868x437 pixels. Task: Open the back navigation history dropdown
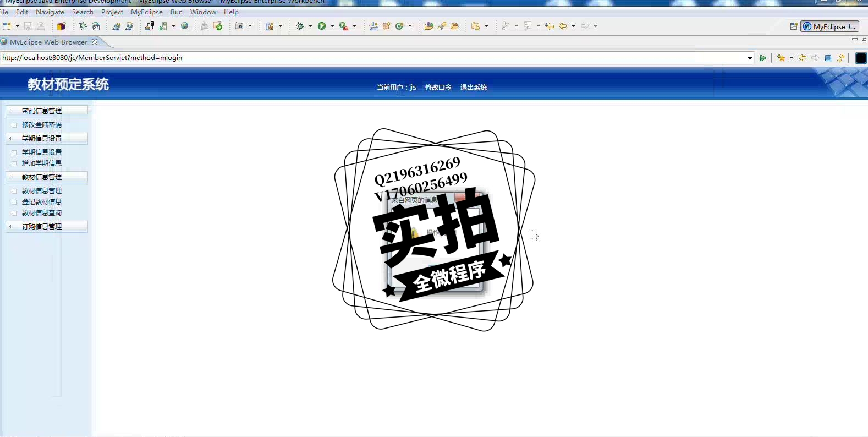tap(573, 26)
